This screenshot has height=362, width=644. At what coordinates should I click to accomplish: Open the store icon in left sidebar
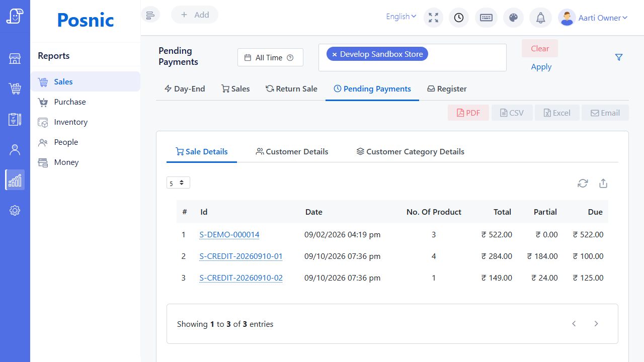(x=15, y=59)
